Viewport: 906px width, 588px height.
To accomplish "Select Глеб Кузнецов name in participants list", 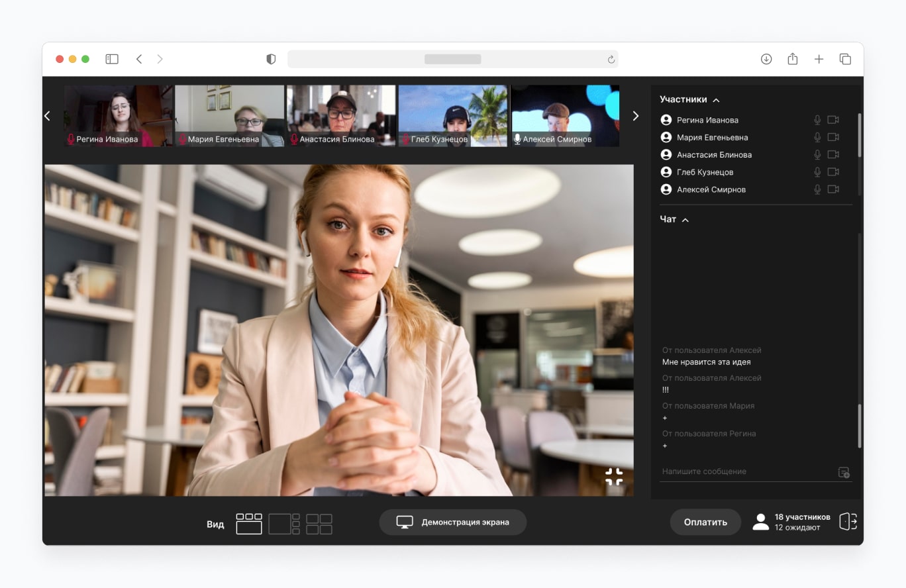I will pyautogui.click(x=705, y=172).
